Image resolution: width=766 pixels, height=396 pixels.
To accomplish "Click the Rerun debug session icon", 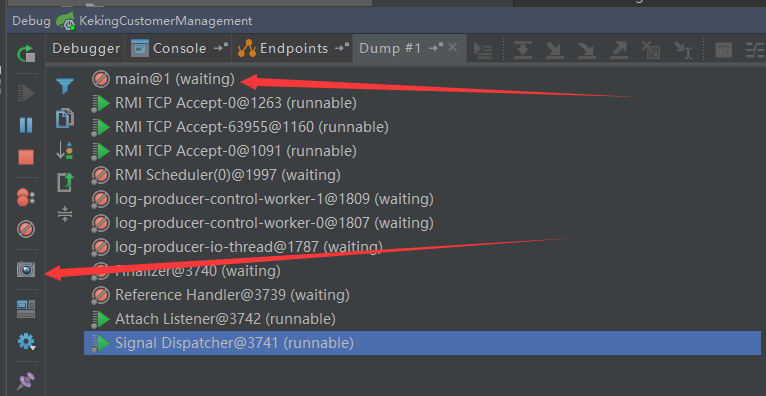I will (26, 54).
